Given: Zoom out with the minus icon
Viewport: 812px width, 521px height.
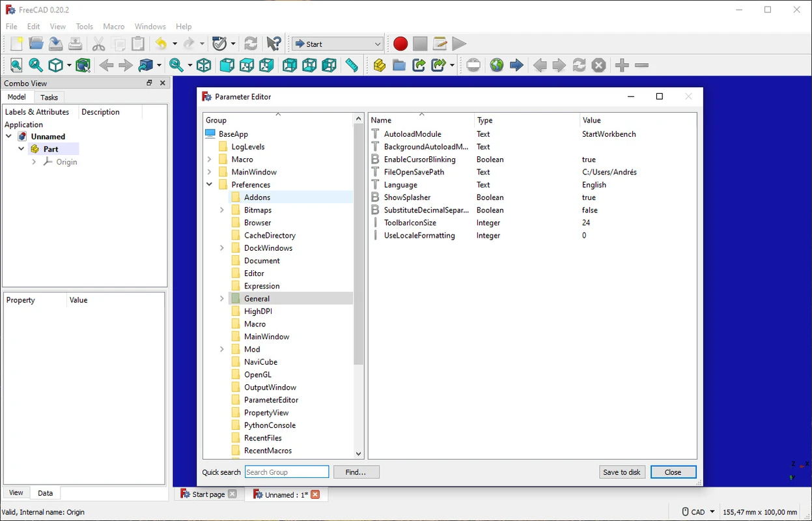Looking at the screenshot, I should pyautogui.click(x=641, y=65).
